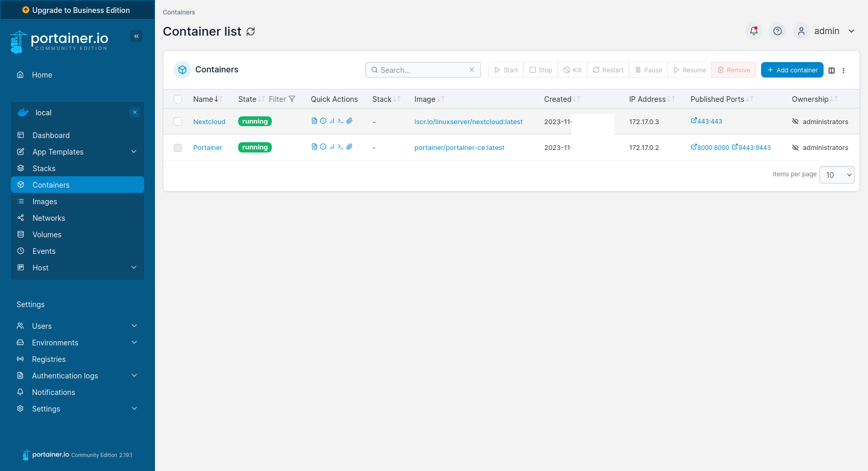Open logs for the Nextcloud container

tap(314, 121)
